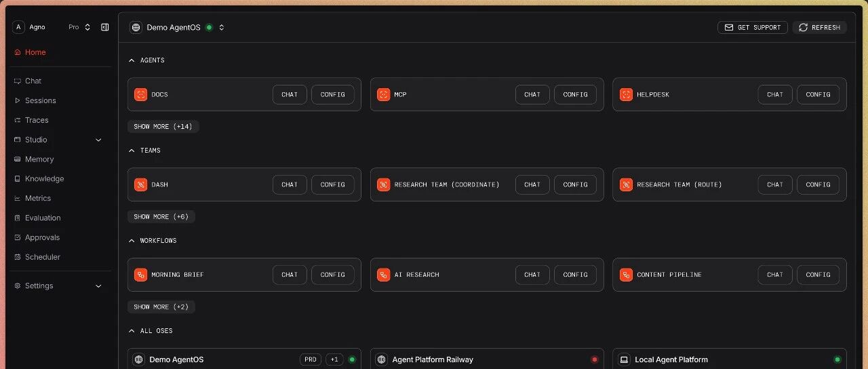Collapse the AGENTS section

click(132, 60)
